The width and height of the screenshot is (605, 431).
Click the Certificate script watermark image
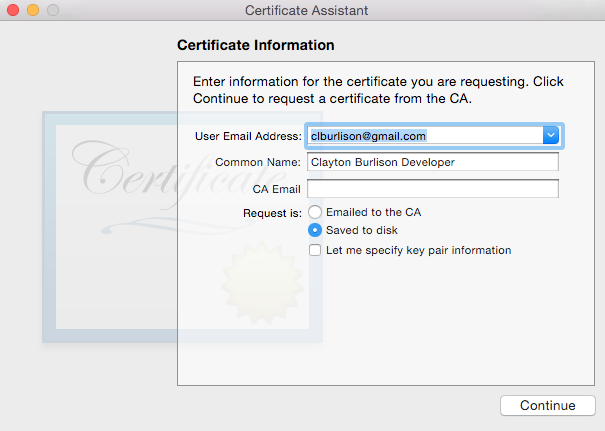pos(177,172)
